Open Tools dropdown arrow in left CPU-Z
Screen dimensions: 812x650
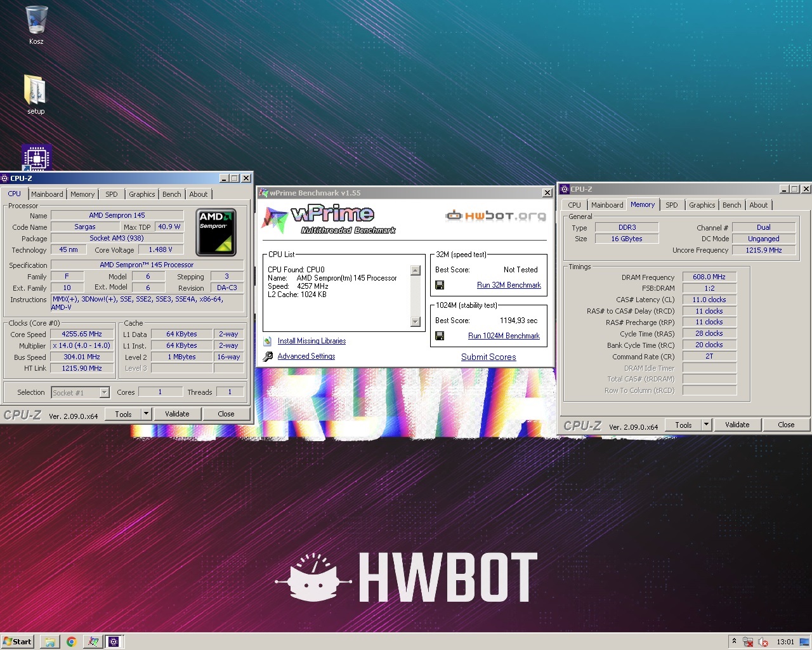[x=146, y=414]
